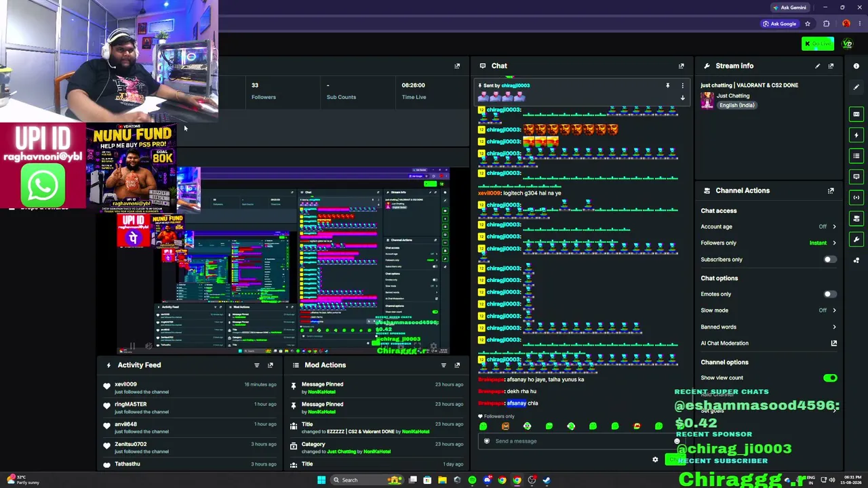Filter the Mod Actions list
Viewport: 868px width, 488px height.
coord(443,365)
